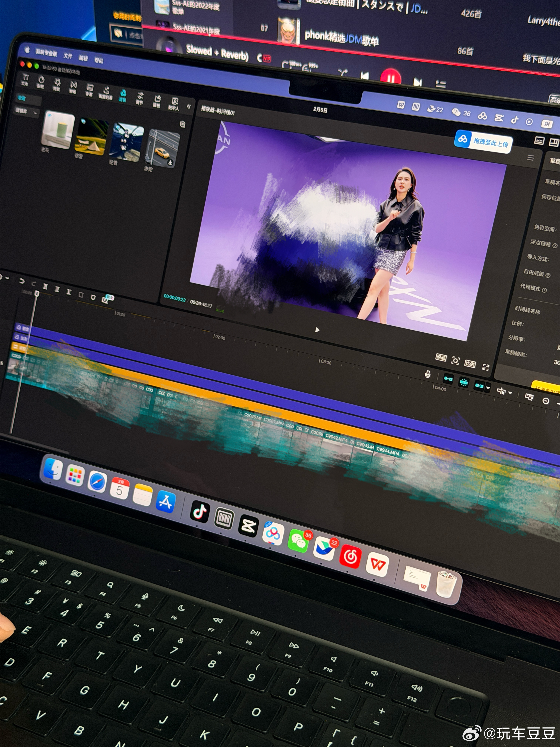Open the 编辑 menu in menu bar
This screenshot has height=747, width=560.
pos(83,58)
